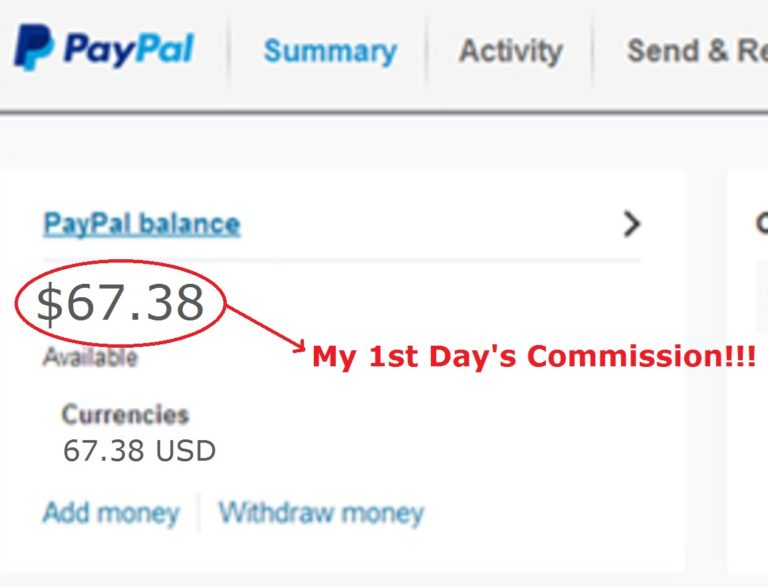Select the Currencies heading

click(x=125, y=415)
